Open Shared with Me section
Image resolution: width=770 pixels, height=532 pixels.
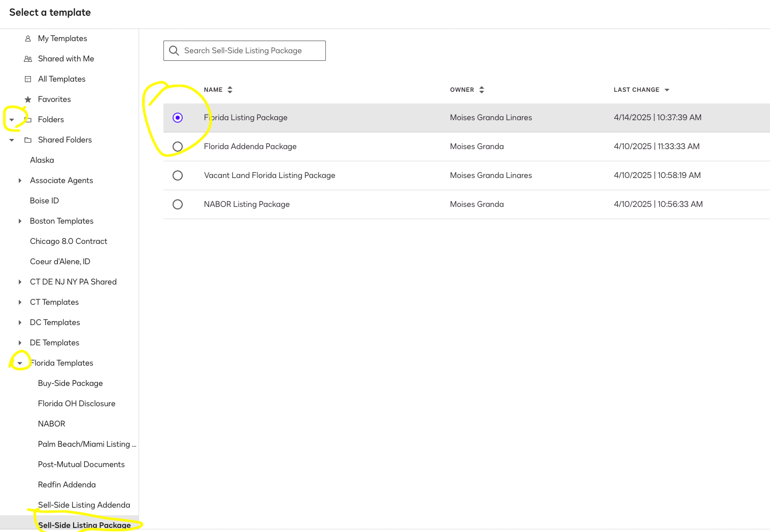(x=66, y=59)
